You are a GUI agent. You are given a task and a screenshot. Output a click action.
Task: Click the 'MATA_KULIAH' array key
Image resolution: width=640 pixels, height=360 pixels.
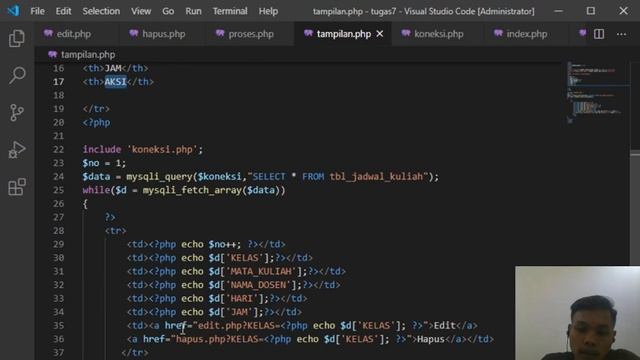(260, 271)
